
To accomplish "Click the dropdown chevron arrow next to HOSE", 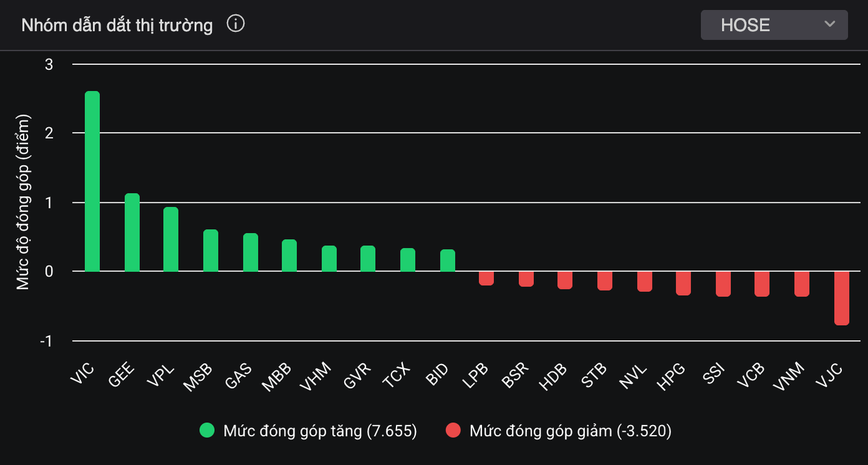I will click(x=829, y=24).
